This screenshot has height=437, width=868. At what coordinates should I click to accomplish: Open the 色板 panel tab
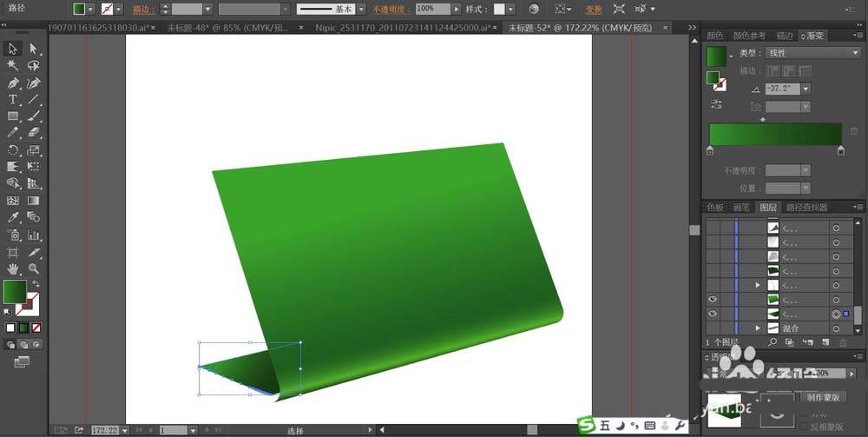(714, 207)
